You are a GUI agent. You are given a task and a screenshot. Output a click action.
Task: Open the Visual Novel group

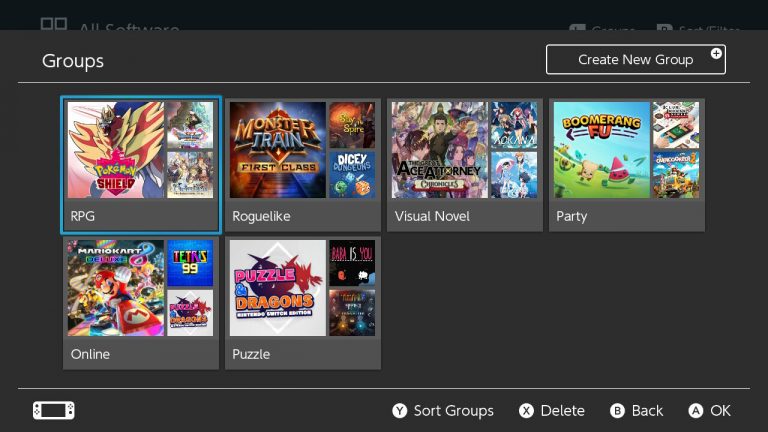pos(465,165)
